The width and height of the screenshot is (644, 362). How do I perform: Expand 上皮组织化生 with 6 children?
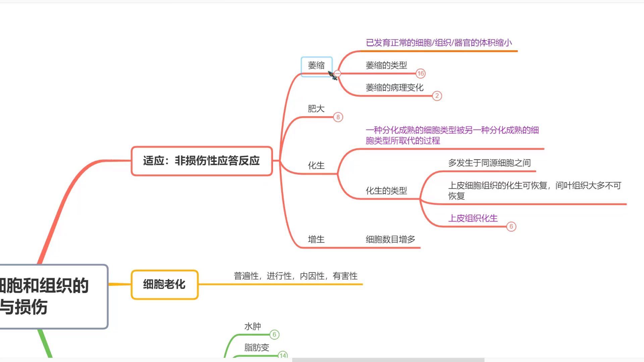click(511, 227)
